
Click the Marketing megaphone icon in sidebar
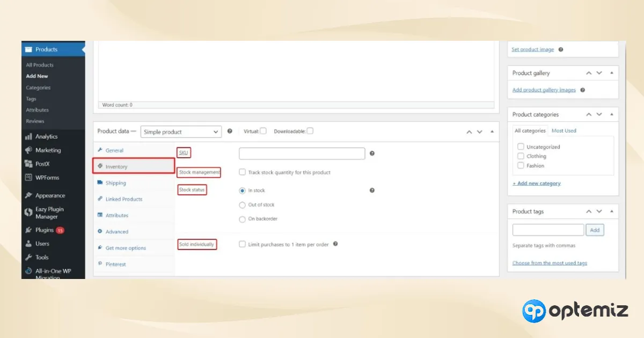tap(28, 150)
